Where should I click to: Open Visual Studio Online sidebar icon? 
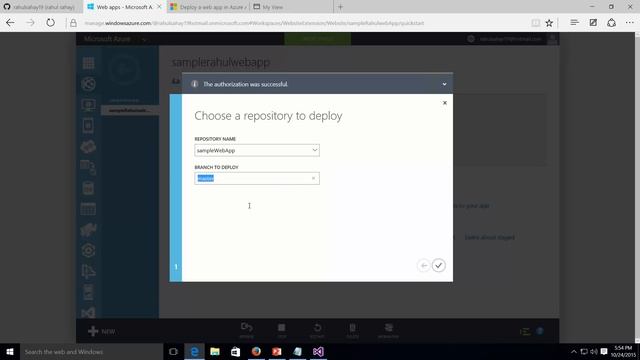point(88,313)
